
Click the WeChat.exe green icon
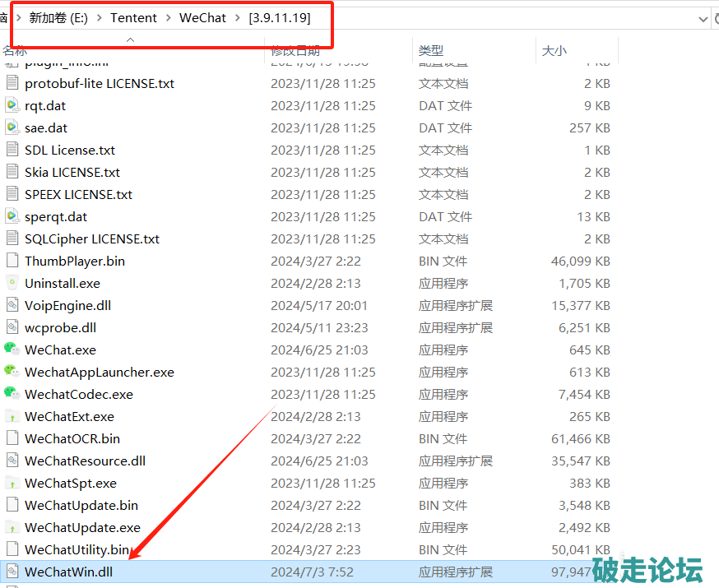pyautogui.click(x=12, y=350)
